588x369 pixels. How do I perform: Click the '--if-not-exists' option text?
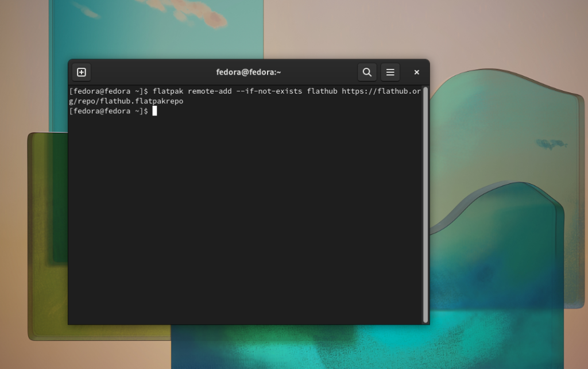269,91
